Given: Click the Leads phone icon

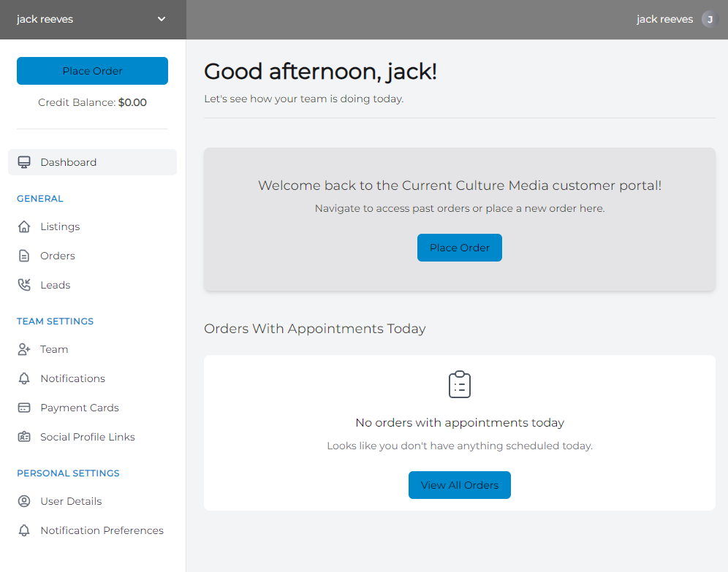Looking at the screenshot, I should pyautogui.click(x=24, y=285).
